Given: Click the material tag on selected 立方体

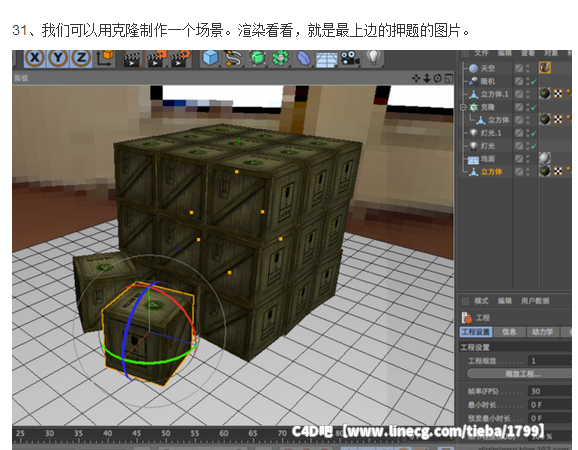Looking at the screenshot, I should pos(545,171).
